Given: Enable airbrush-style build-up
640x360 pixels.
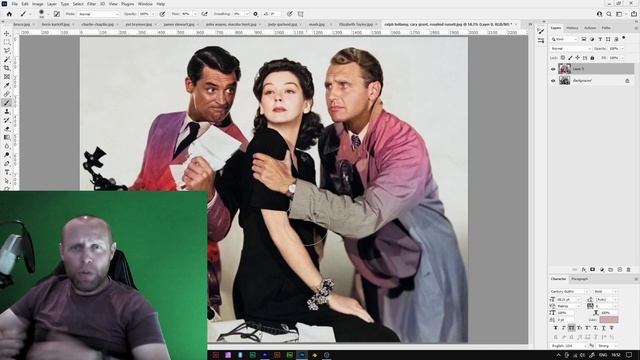Looking at the screenshot, I should coord(205,14).
